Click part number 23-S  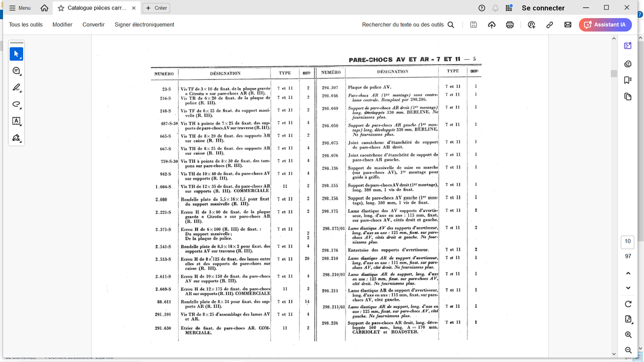point(167,89)
